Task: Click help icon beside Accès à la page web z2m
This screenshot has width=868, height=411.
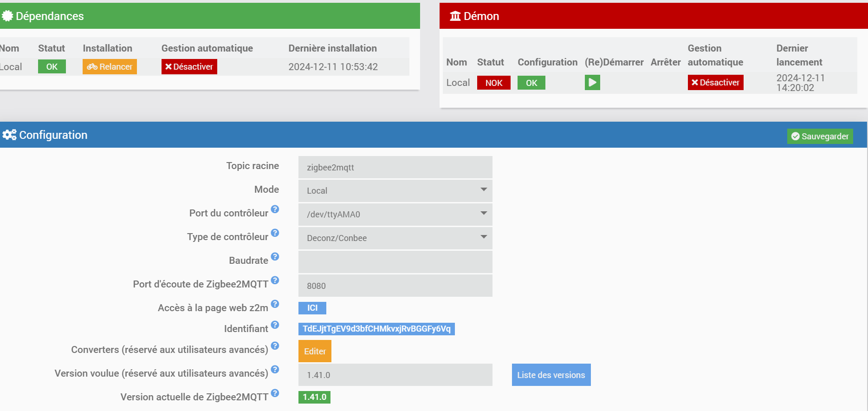Action: point(275,304)
